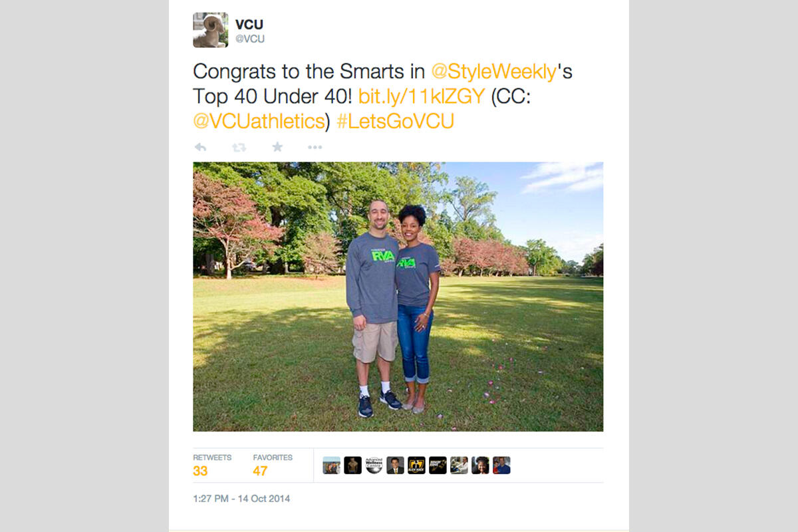
Task: Click the VCU ram avatar image
Action: (211, 30)
